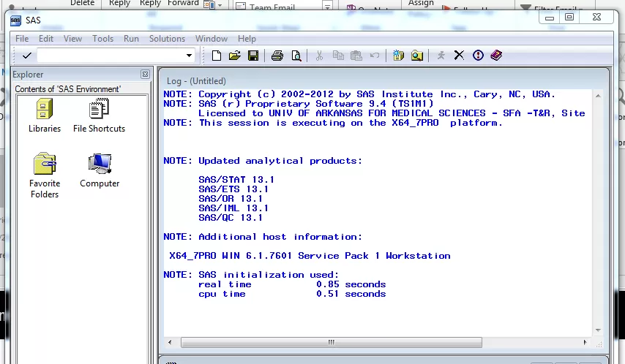This screenshot has height=364, width=625.
Task: Click Forward in the Outlook window behind
Action: click(183, 3)
